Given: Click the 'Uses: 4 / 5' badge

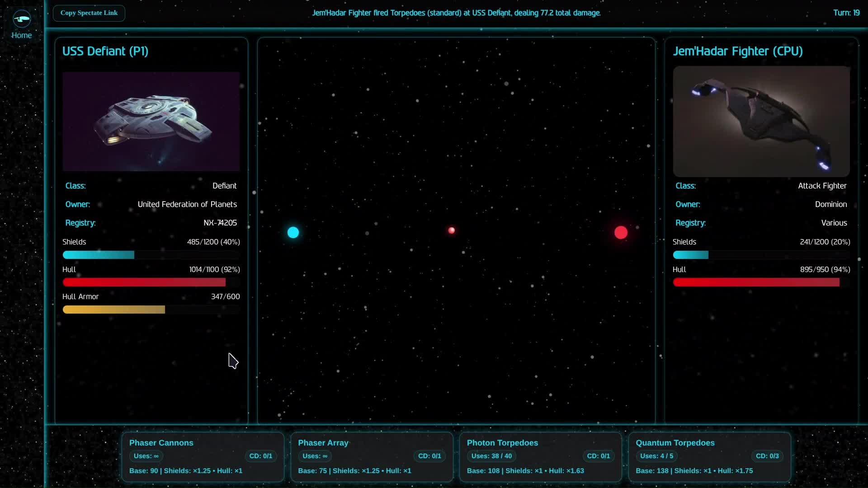Looking at the screenshot, I should (656, 456).
